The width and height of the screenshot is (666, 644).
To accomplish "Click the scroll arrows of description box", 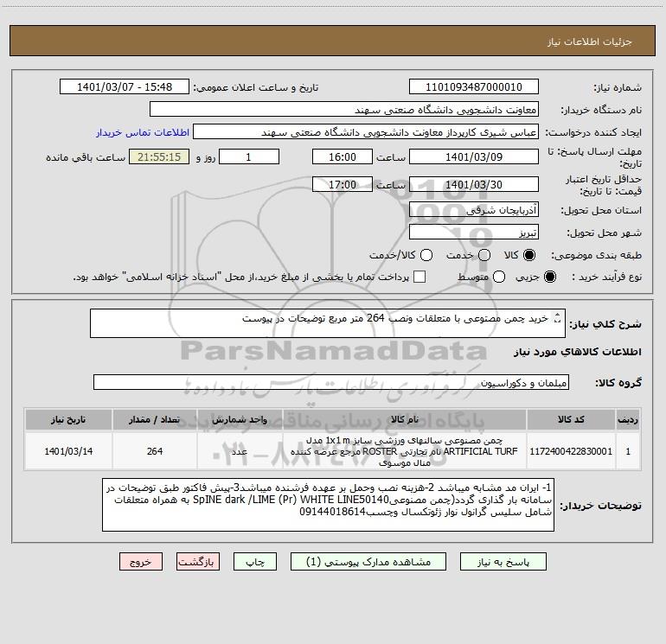I will click(x=558, y=318).
